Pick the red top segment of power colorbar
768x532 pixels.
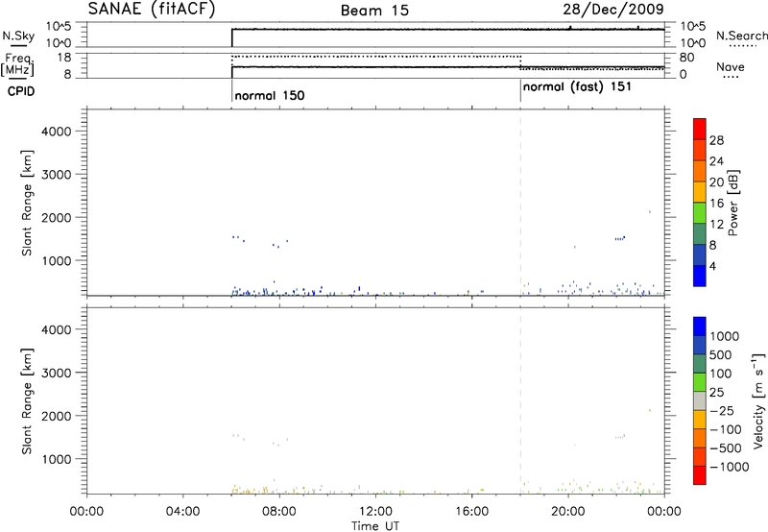point(700,129)
